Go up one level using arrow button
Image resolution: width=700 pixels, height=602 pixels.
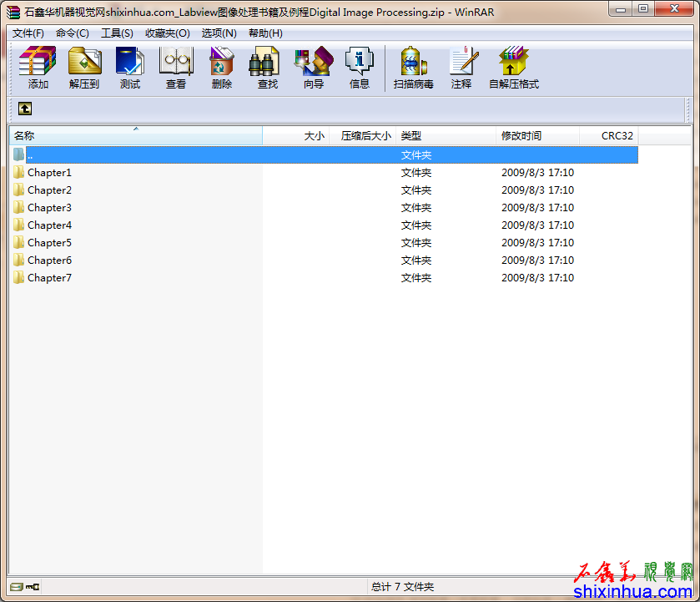click(x=25, y=109)
